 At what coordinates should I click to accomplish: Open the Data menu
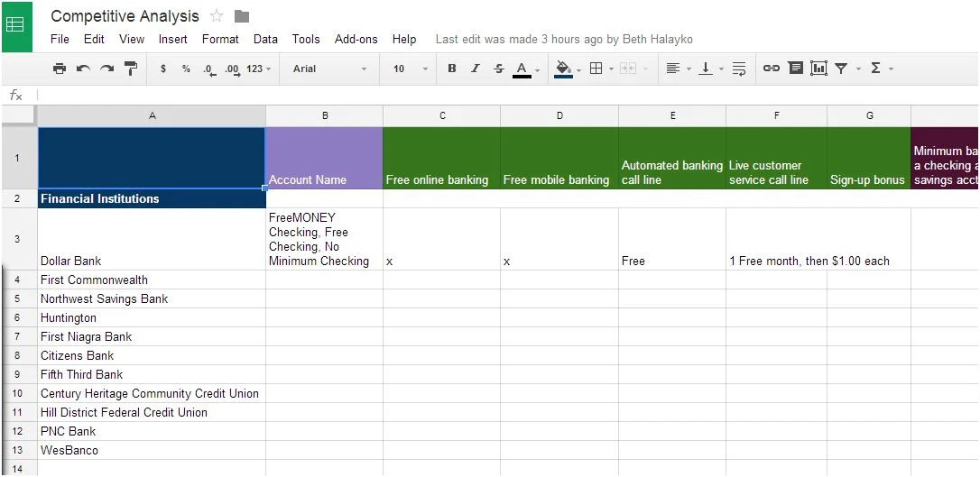click(x=265, y=39)
